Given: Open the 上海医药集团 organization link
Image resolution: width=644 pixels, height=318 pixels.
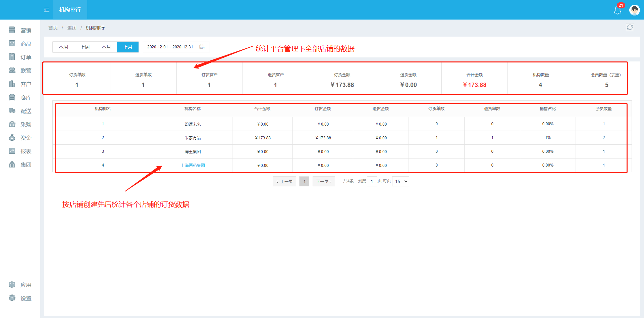Looking at the screenshot, I should tap(193, 165).
